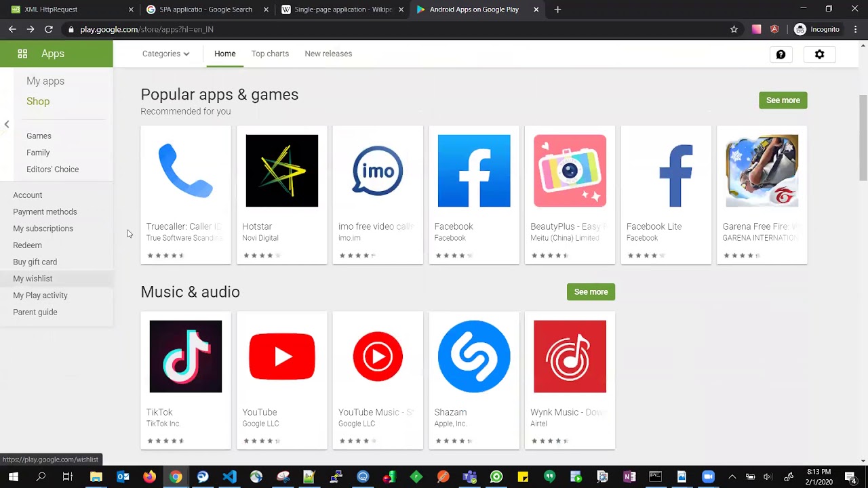868x488 pixels.
Task: Close the Android Apps on Google Play tab
Action: coord(536,9)
